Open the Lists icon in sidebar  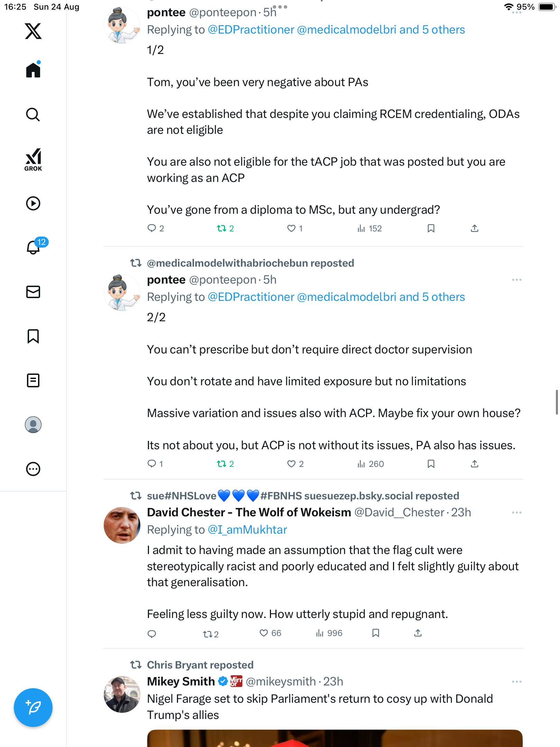(33, 380)
